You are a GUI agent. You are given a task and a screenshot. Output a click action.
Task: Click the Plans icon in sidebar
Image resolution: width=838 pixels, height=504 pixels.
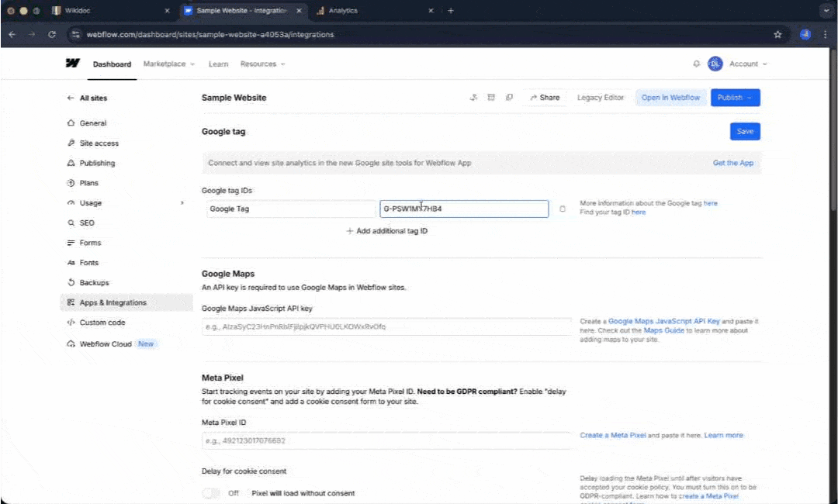71,182
